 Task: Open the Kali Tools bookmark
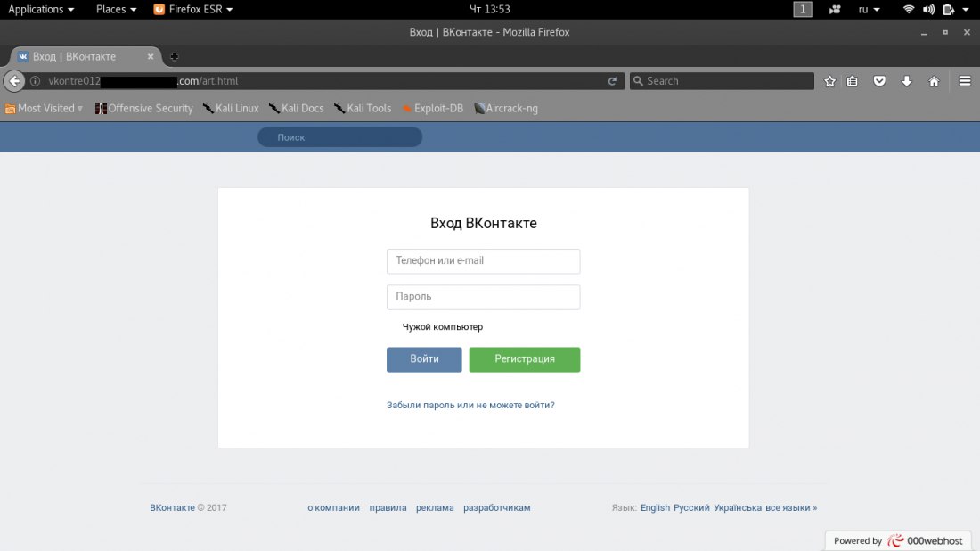click(x=363, y=108)
